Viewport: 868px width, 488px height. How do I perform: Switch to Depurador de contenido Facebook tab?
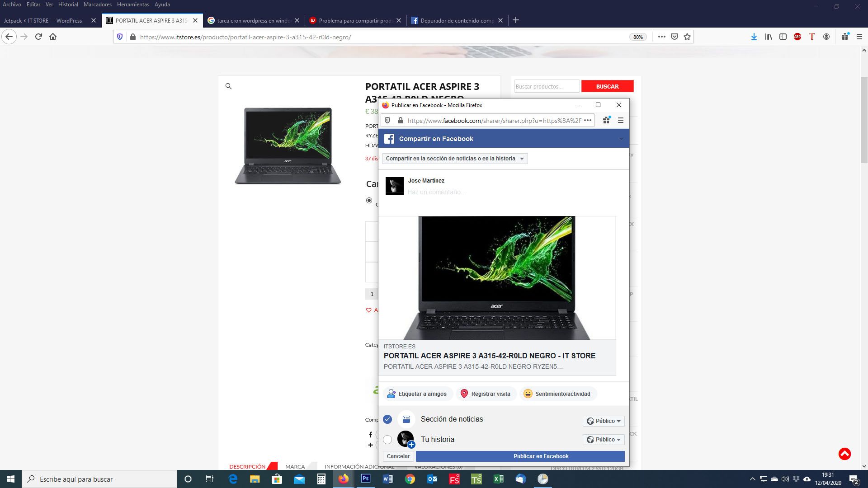457,20
